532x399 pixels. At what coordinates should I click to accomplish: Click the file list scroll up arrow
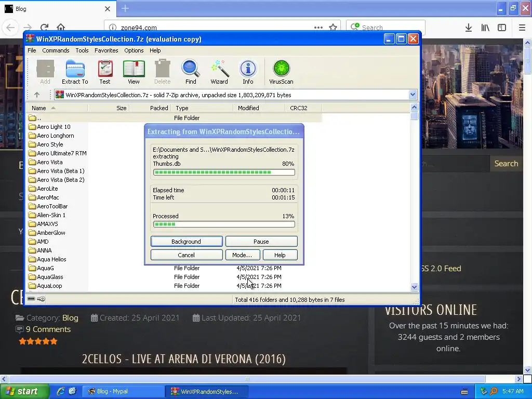(414, 107)
